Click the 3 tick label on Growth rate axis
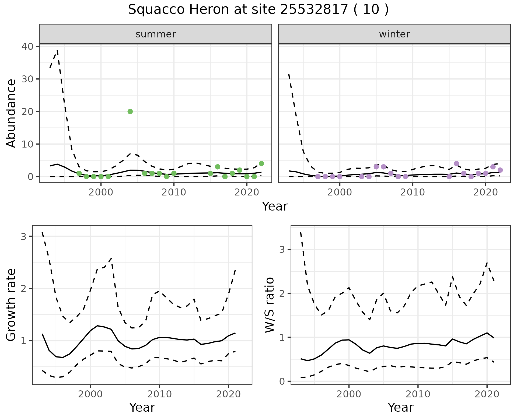Screen dimensions: 517x420 tap(23, 236)
